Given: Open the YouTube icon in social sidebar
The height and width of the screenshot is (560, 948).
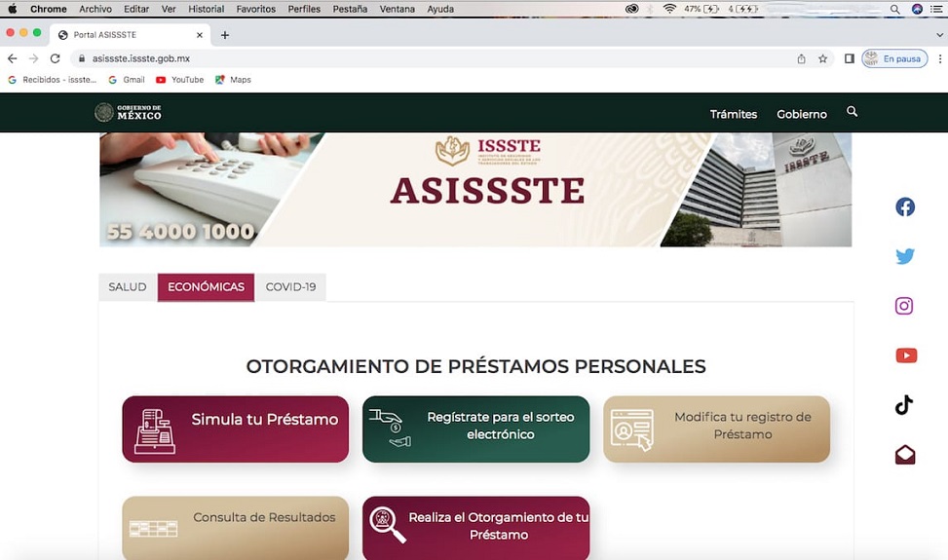Looking at the screenshot, I should tap(906, 355).
